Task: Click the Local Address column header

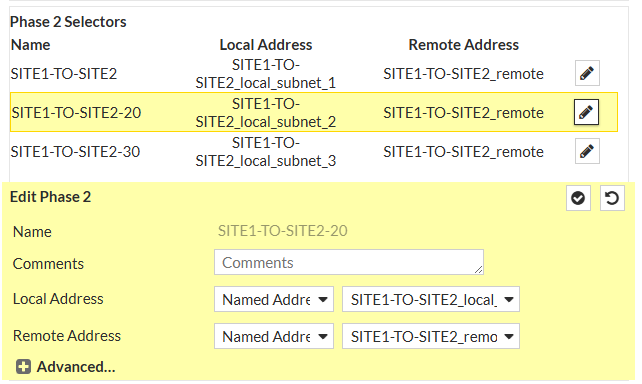Action: 266,45
